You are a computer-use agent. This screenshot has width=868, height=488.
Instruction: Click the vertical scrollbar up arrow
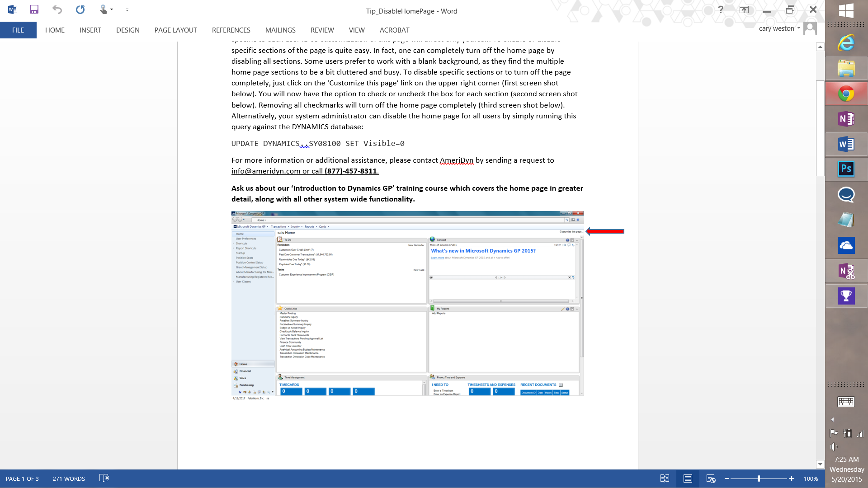[x=820, y=47]
